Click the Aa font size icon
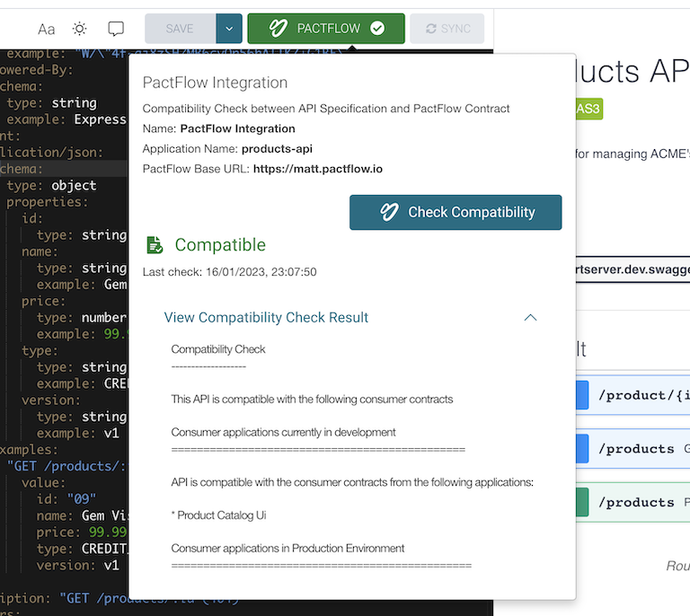 pos(46,29)
